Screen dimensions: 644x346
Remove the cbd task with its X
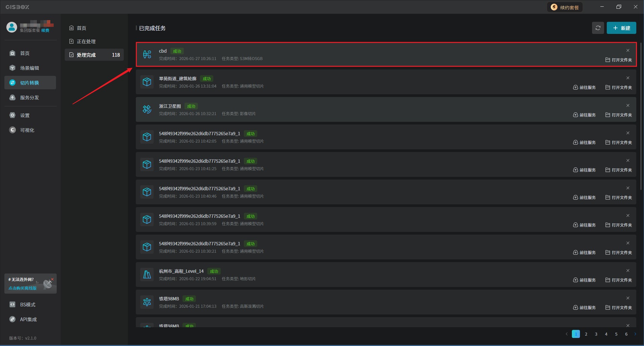point(628,50)
